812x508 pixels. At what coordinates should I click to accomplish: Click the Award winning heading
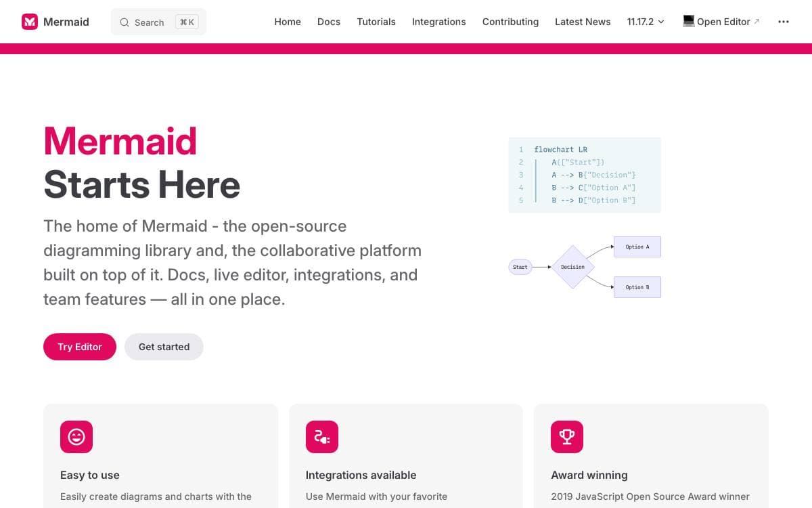[589, 475]
